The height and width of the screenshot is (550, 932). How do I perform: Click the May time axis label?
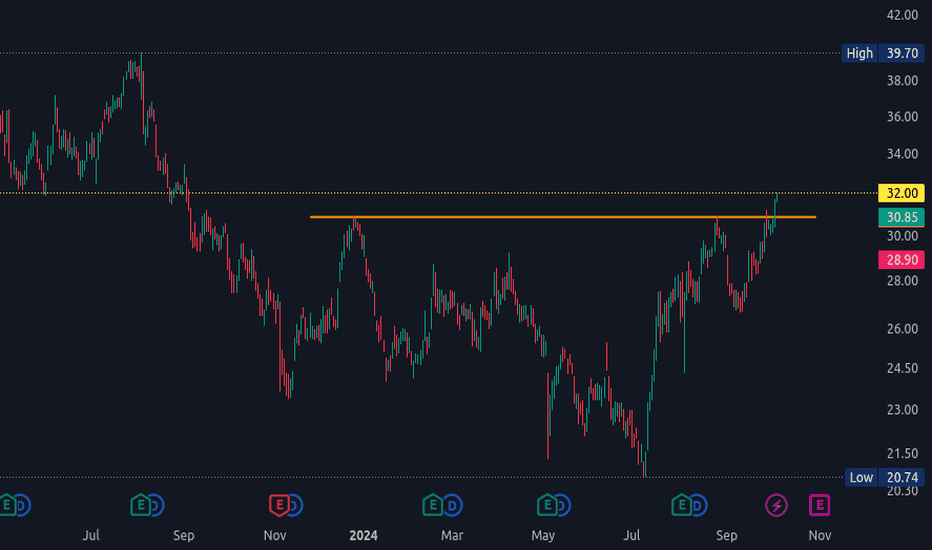pos(543,535)
